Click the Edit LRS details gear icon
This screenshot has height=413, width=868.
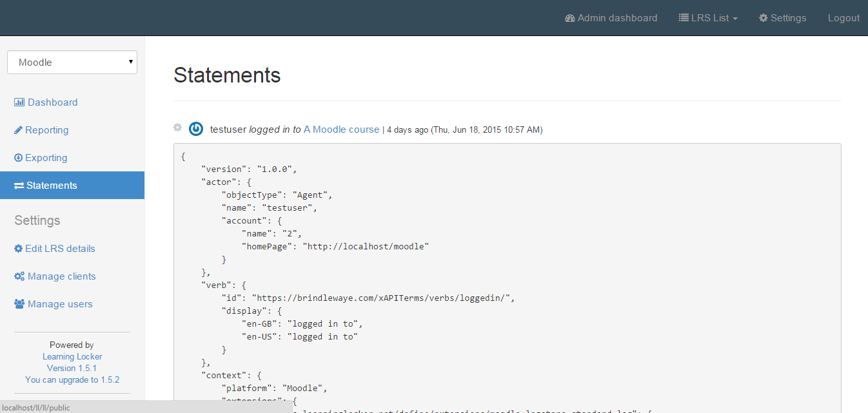click(19, 249)
